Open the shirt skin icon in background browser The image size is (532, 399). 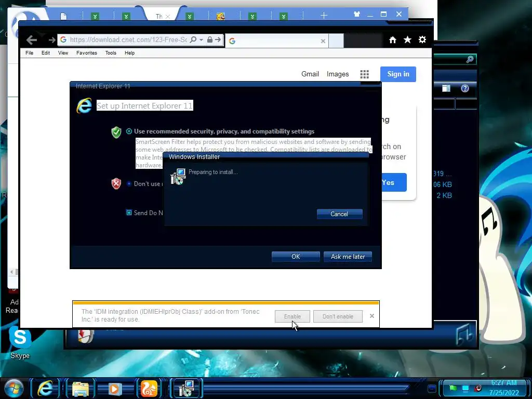(x=356, y=14)
